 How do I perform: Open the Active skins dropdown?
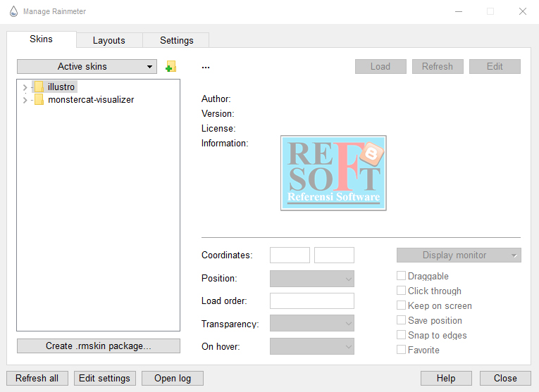coord(87,67)
